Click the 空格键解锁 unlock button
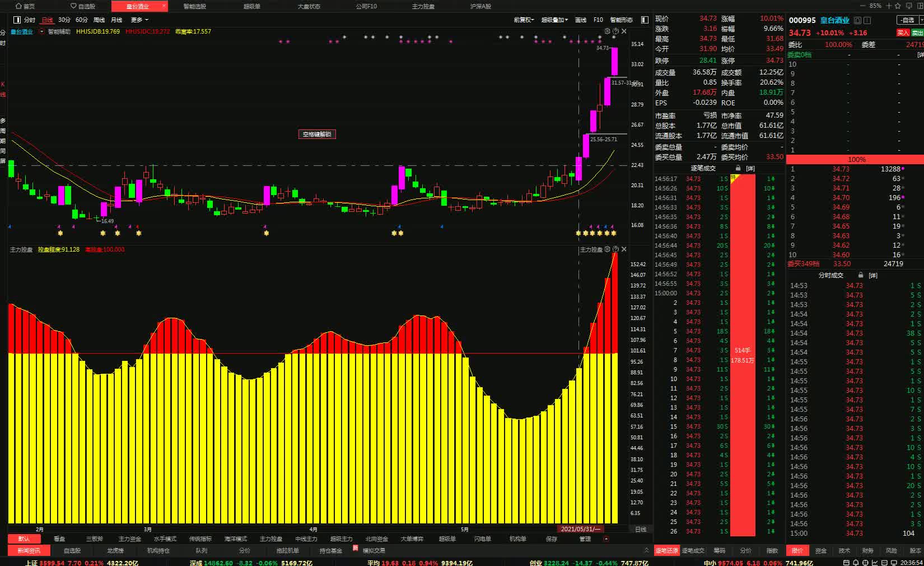The image size is (924, 566). [317, 134]
